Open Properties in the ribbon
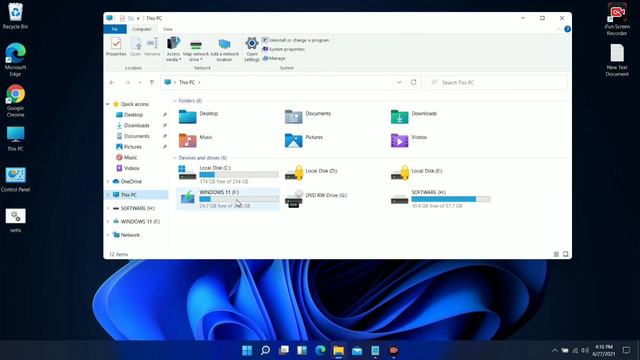This screenshot has height=360, width=640. tap(116, 47)
